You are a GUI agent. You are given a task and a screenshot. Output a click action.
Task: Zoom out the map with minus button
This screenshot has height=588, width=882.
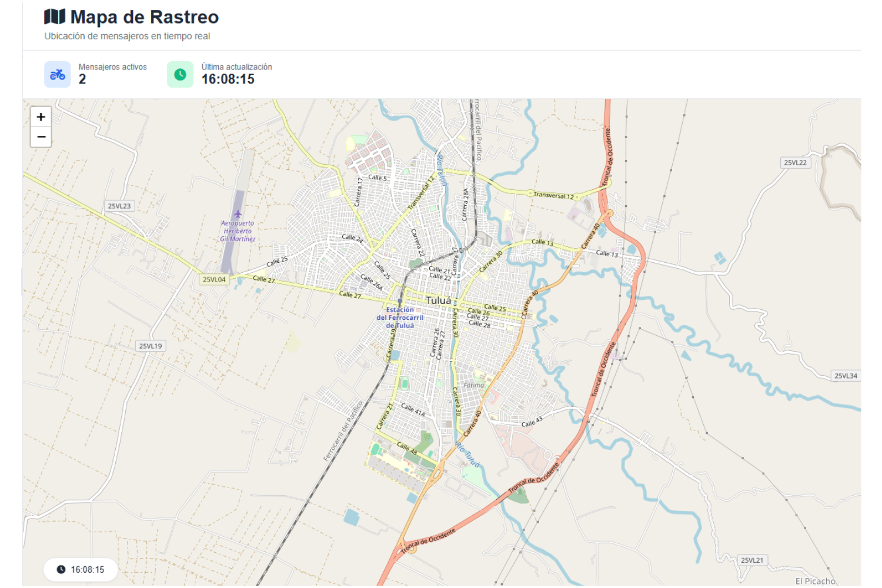[x=41, y=137]
